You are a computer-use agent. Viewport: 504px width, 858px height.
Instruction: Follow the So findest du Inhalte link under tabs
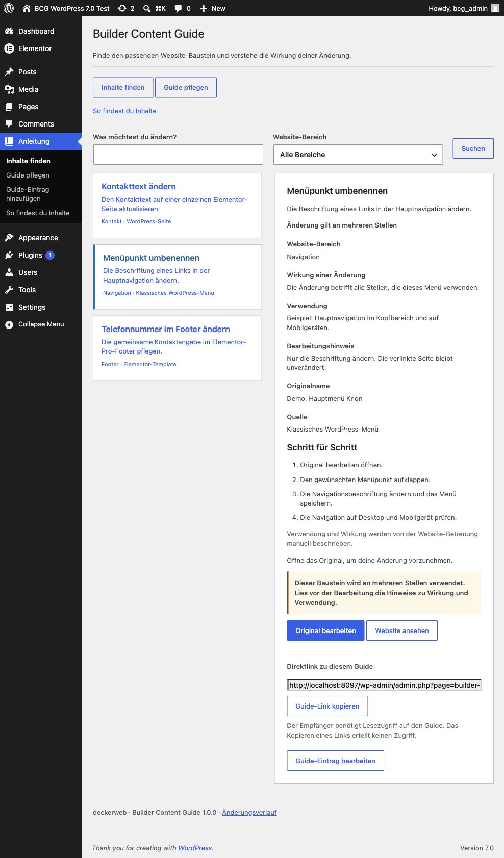[x=124, y=111]
